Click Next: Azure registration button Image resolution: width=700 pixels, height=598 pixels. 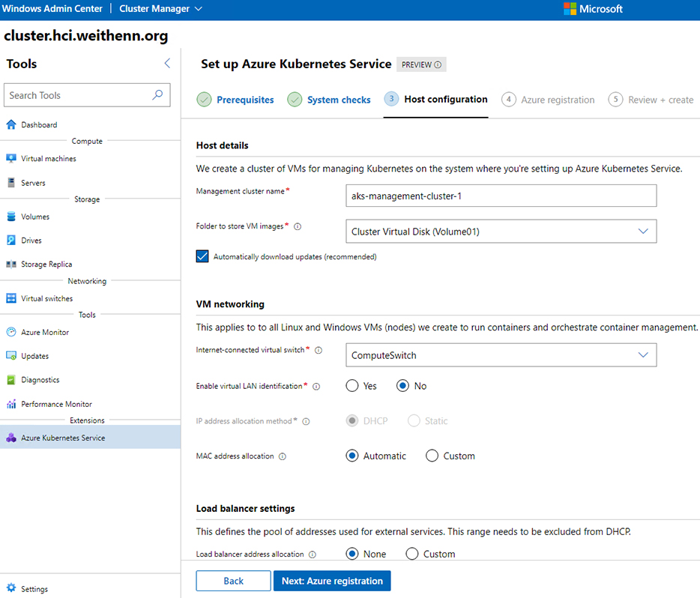click(x=332, y=581)
